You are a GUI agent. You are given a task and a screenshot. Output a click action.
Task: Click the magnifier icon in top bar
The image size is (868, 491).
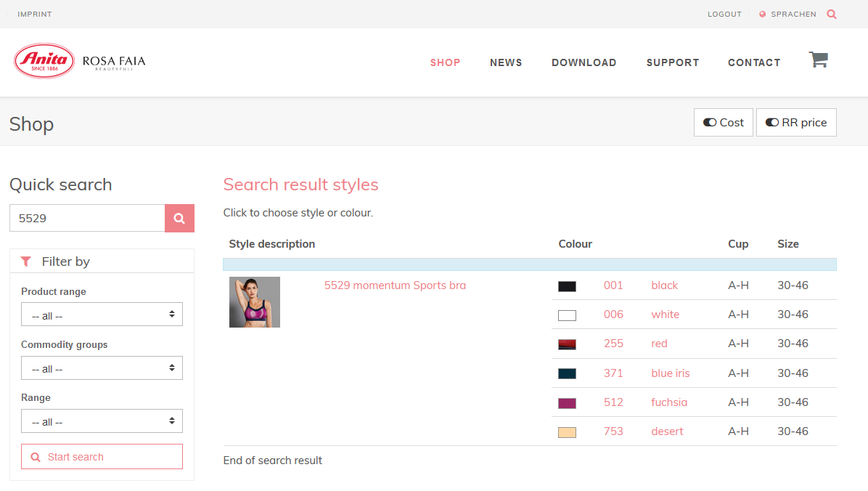click(832, 14)
